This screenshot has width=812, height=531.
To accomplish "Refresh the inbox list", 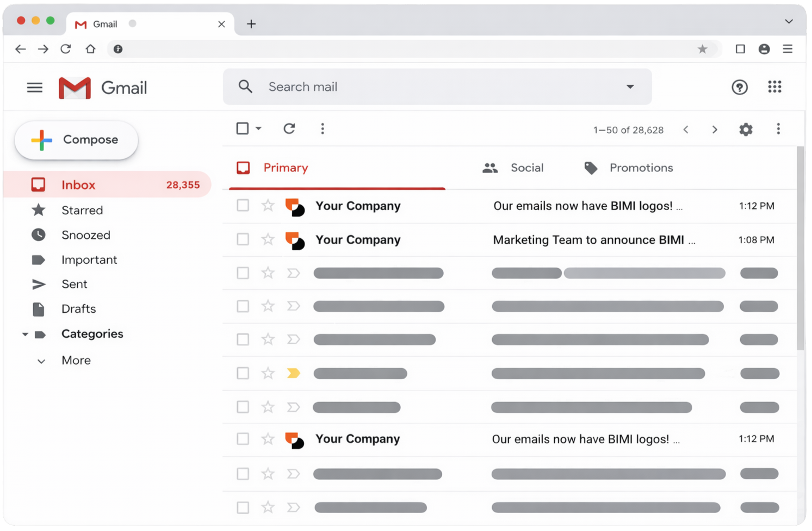I will pos(289,128).
